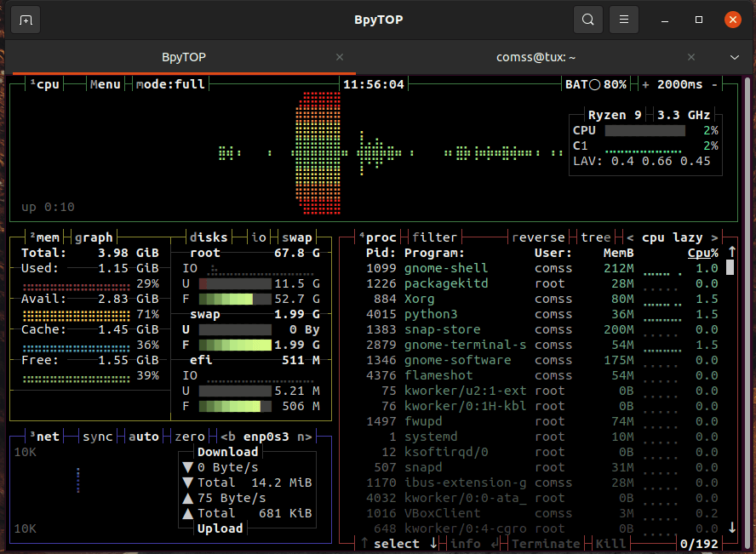Screen dimensions: 756x554
Task: Toggle reverse sorting of processes
Action: tap(538, 237)
